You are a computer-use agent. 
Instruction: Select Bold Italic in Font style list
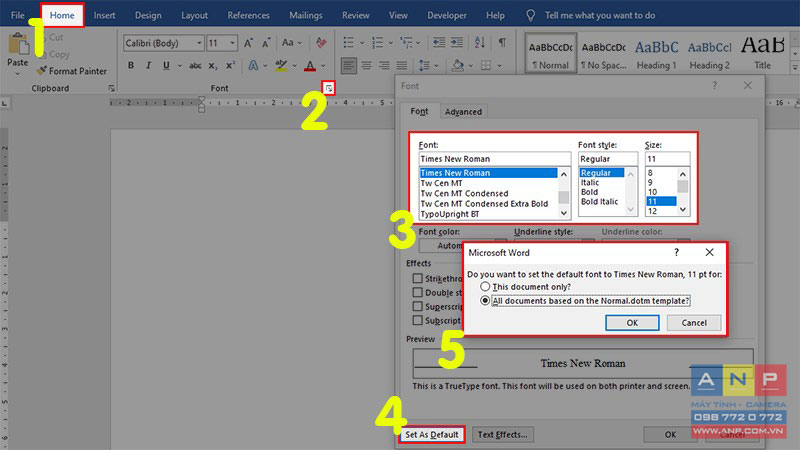click(x=599, y=202)
